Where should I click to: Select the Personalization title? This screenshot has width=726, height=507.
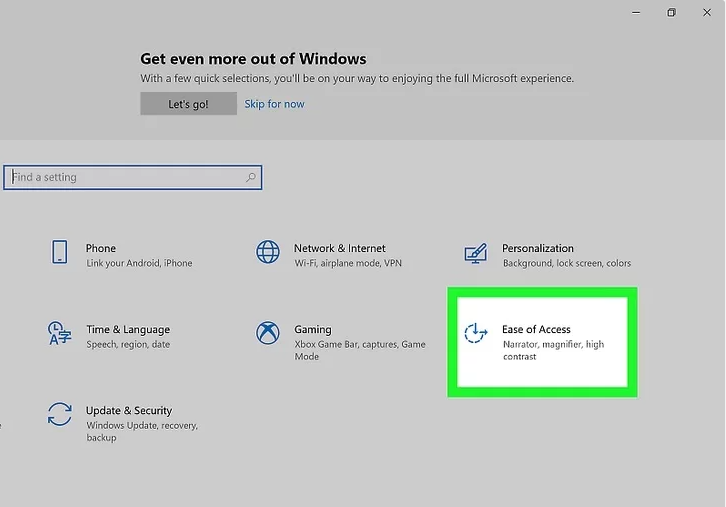pyautogui.click(x=538, y=248)
